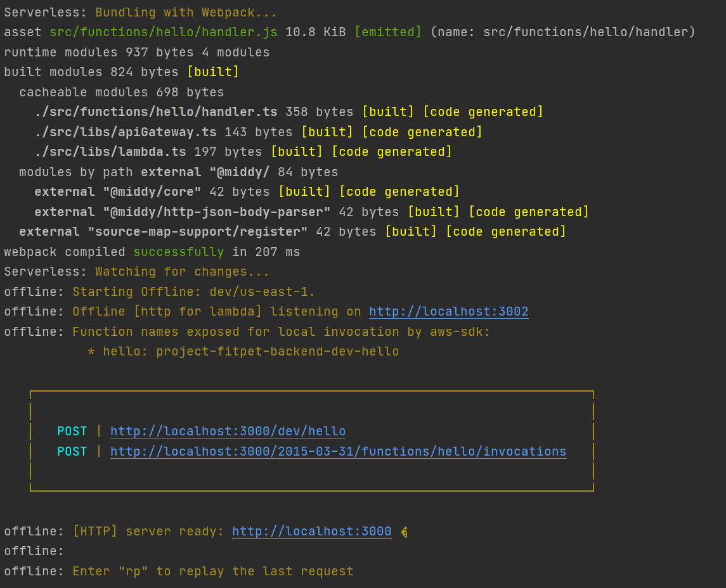Image resolution: width=726 pixels, height=588 pixels.
Task: Click the POST label beside invocations URL
Action: (x=72, y=451)
